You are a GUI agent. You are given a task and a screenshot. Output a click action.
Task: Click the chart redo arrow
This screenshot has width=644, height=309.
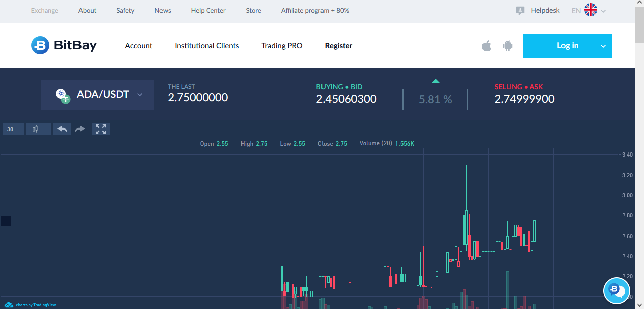(x=80, y=129)
